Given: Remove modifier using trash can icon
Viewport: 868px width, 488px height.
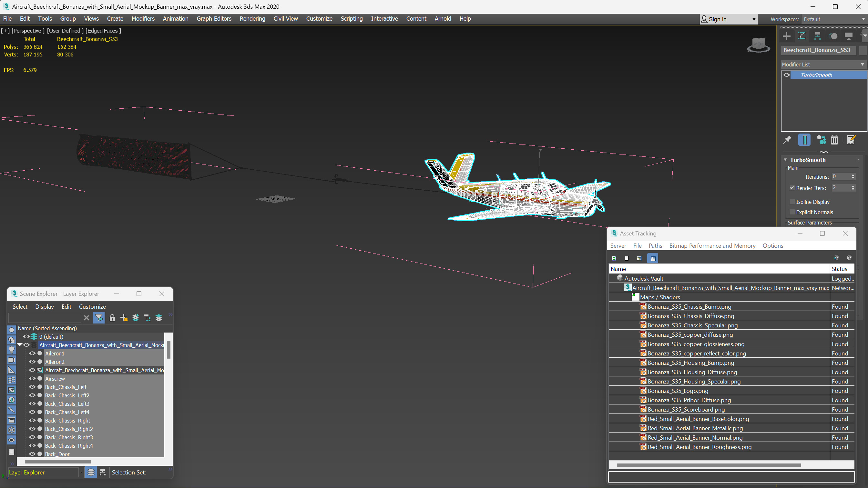Looking at the screenshot, I should (834, 139).
